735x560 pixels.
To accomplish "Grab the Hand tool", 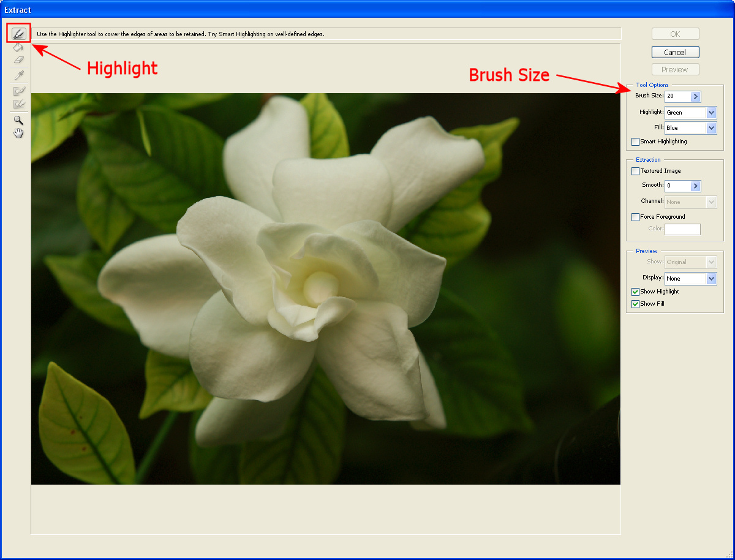I will coord(18,133).
